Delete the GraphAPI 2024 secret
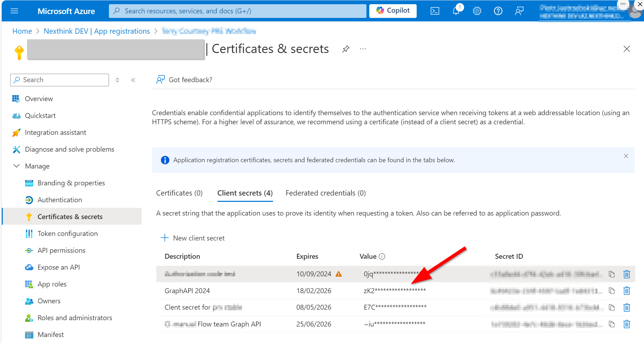Screen dimensions: 644x343 coord(626,291)
